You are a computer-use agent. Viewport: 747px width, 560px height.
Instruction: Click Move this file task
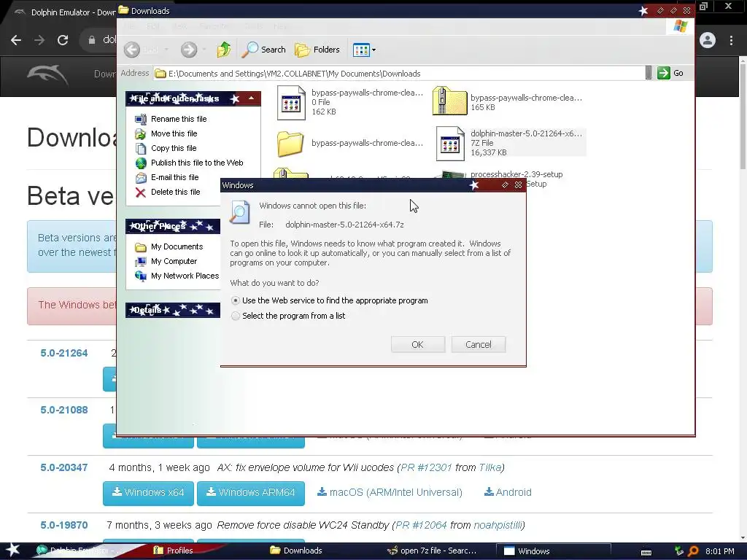pyautogui.click(x=174, y=134)
